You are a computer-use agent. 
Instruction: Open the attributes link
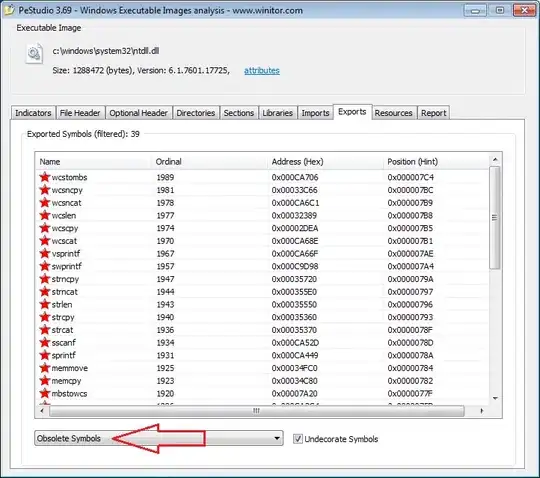(262, 71)
